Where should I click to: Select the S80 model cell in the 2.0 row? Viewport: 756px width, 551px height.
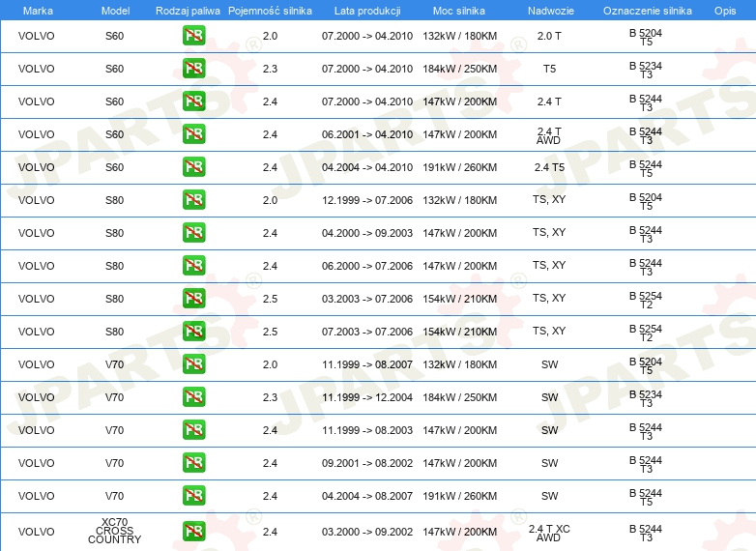click(115, 200)
